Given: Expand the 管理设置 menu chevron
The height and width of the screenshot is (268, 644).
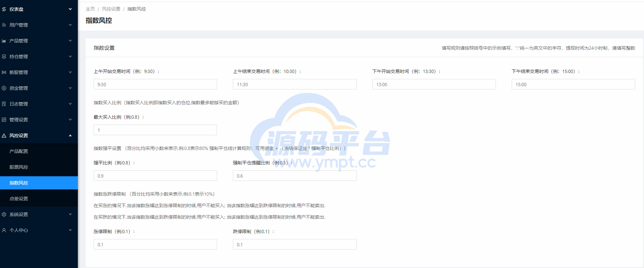Looking at the screenshot, I should tap(70, 120).
